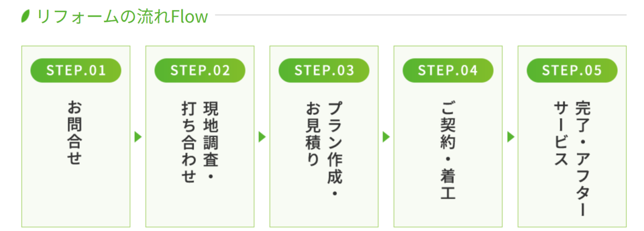Click the STEP.03 green badge
Image resolution: width=644 pixels, height=231 pixels.
click(324, 70)
